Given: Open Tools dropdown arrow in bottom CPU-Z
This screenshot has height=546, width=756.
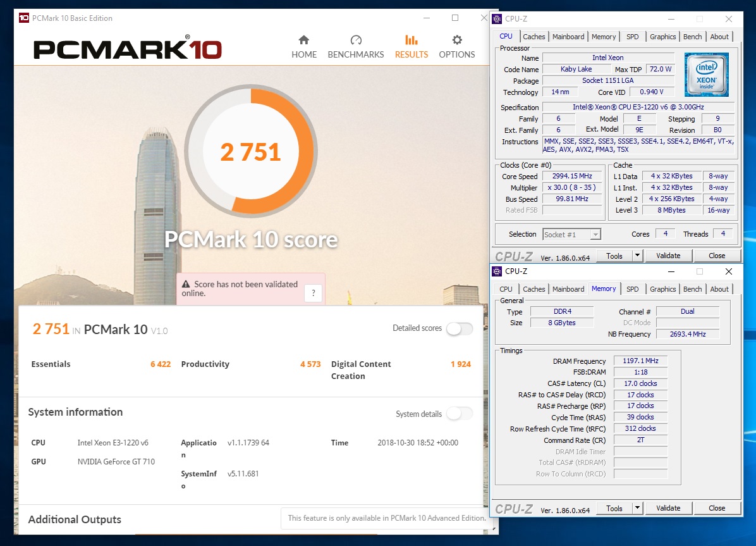Looking at the screenshot, I should pyautogui.click(x=637, y=508).
